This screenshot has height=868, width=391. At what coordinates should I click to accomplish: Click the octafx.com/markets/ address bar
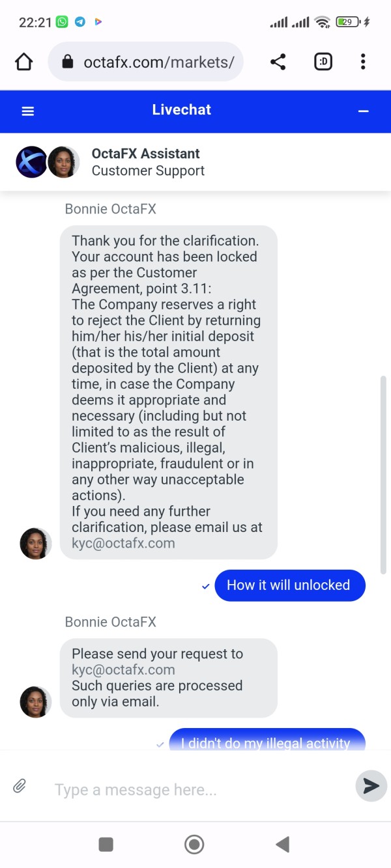(x=145, y=62)
